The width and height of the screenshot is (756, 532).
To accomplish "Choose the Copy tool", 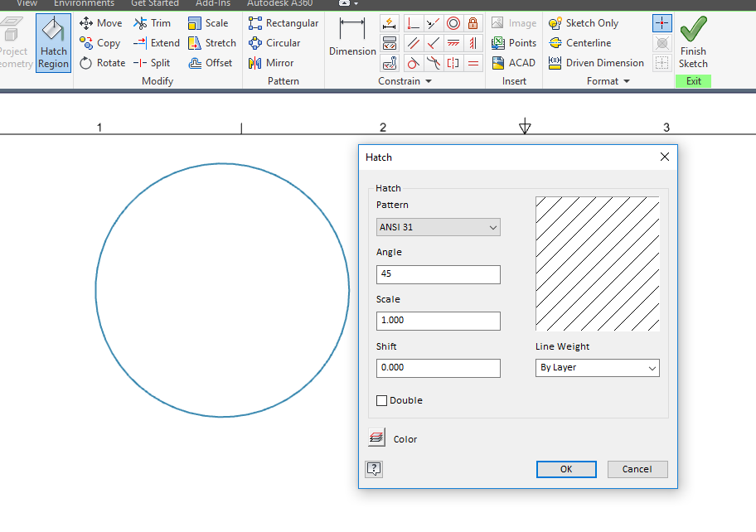I will point(99,43).
